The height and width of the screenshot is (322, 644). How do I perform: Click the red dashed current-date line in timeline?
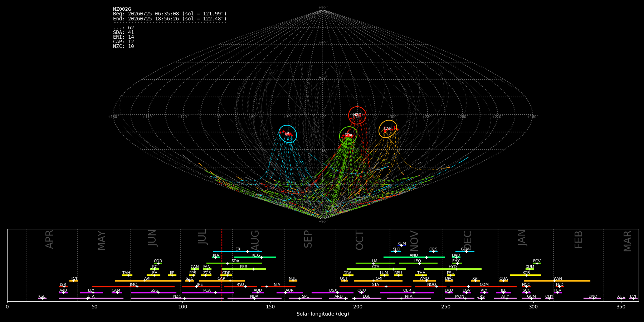[221, 265]
